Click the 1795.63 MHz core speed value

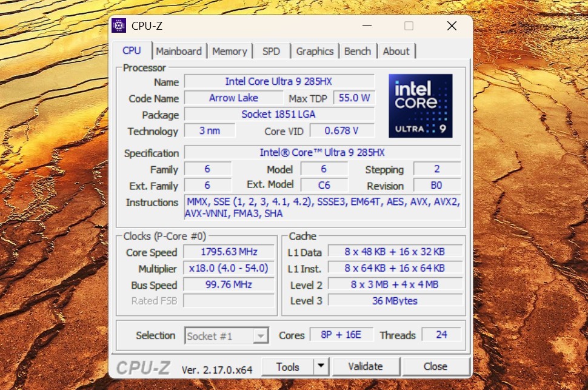[x=229, y=252]
